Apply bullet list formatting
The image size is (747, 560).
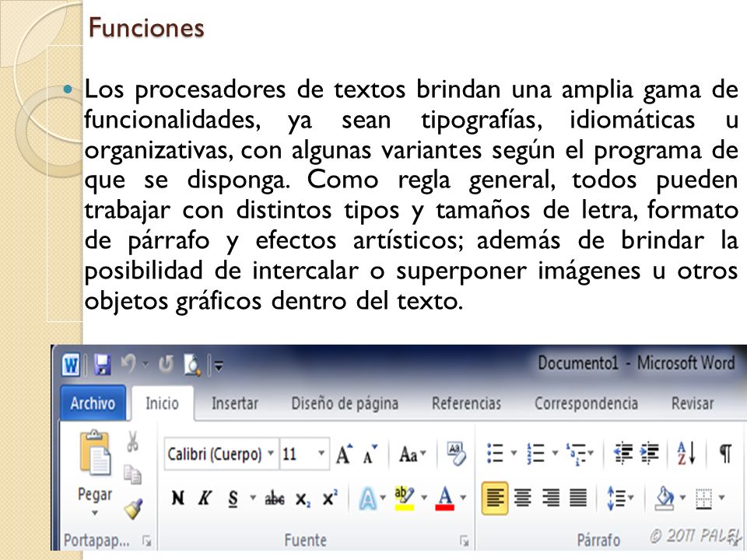[x=495, y=453]
